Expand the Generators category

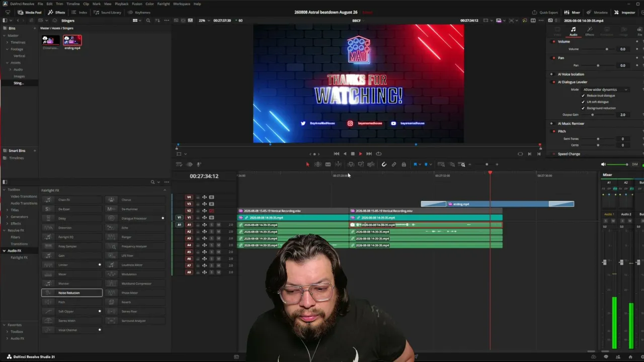7,217
